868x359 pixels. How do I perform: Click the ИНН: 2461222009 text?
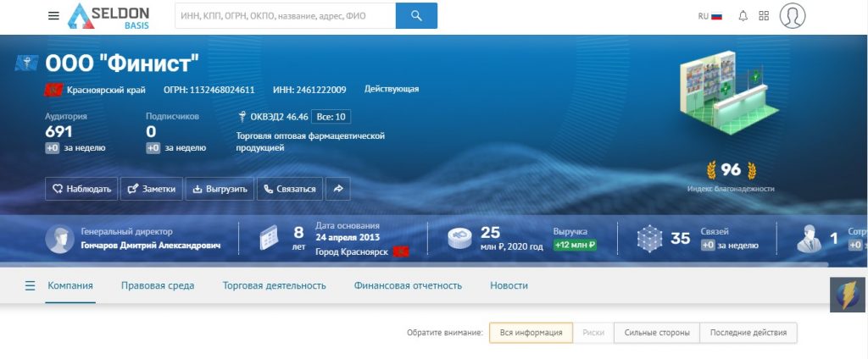[309, 90]
